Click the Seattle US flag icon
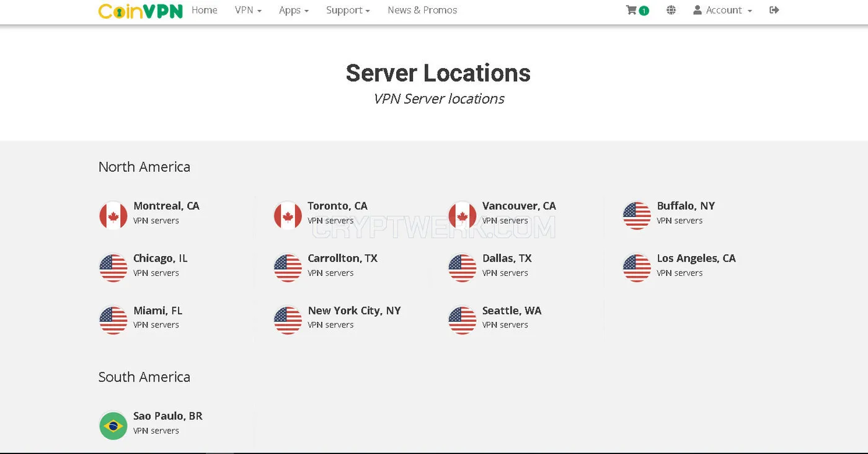This screenshot has width=868, height=454. 463,320
